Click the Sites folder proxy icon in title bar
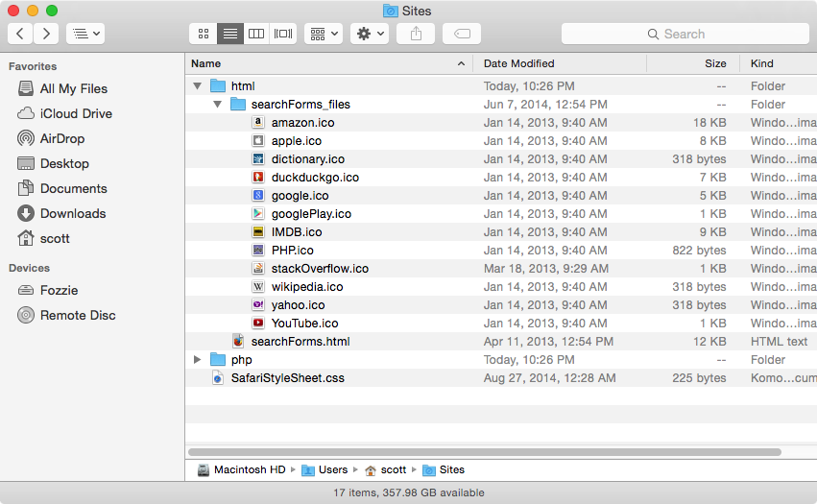The image size is (817, 504). pyautogui.click(x=391, y=11)
